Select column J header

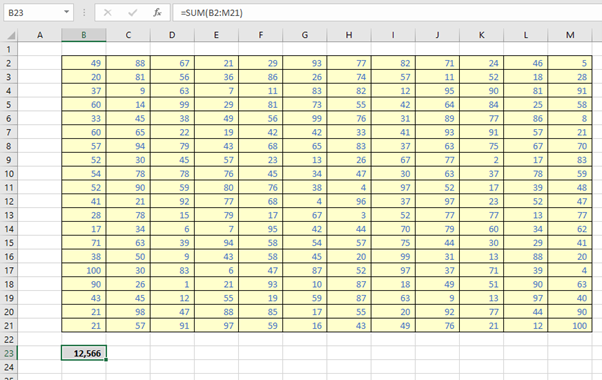437,35
